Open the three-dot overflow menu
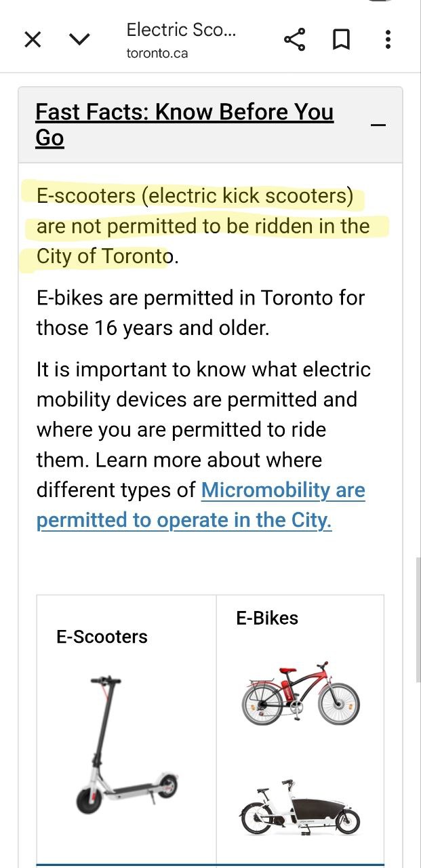Image resolution: width=421 pixels, height=868 pixels. pos(387,40)
